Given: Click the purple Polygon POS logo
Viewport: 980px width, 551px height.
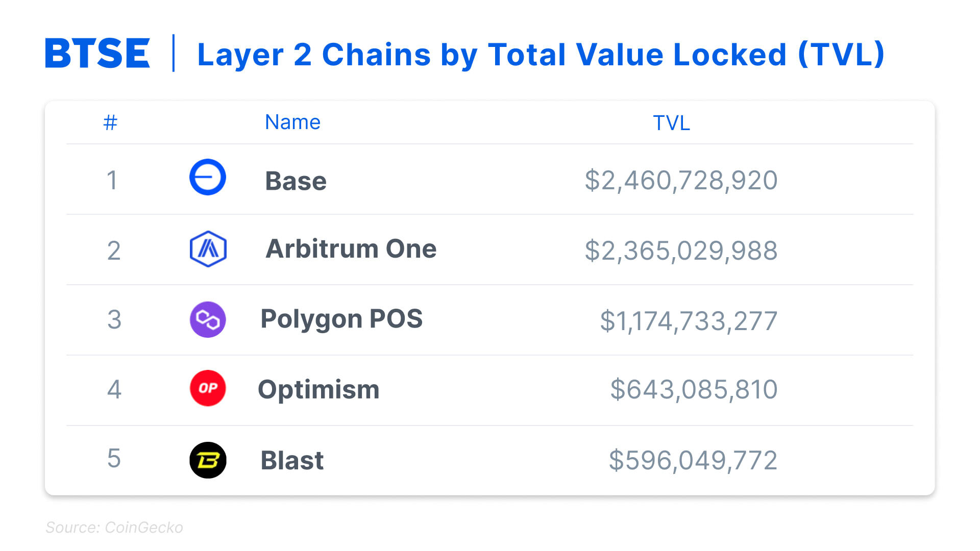Looking at the screenshot, I should [208, 319].
